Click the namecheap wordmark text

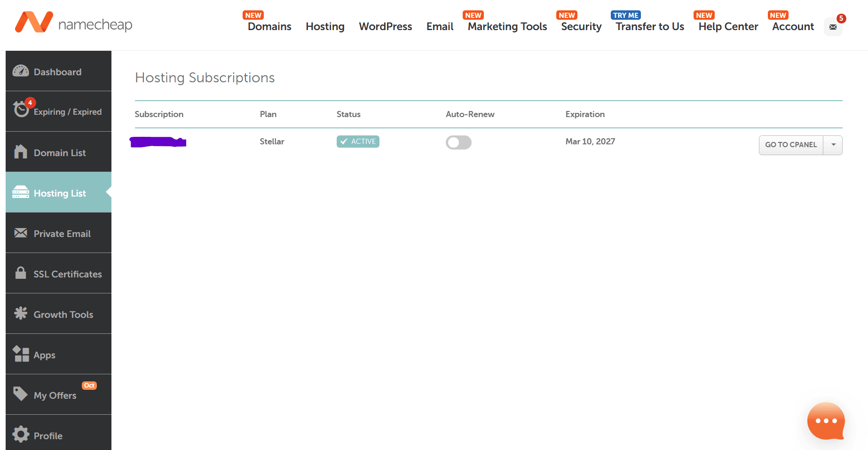click(x=95, y=24)
